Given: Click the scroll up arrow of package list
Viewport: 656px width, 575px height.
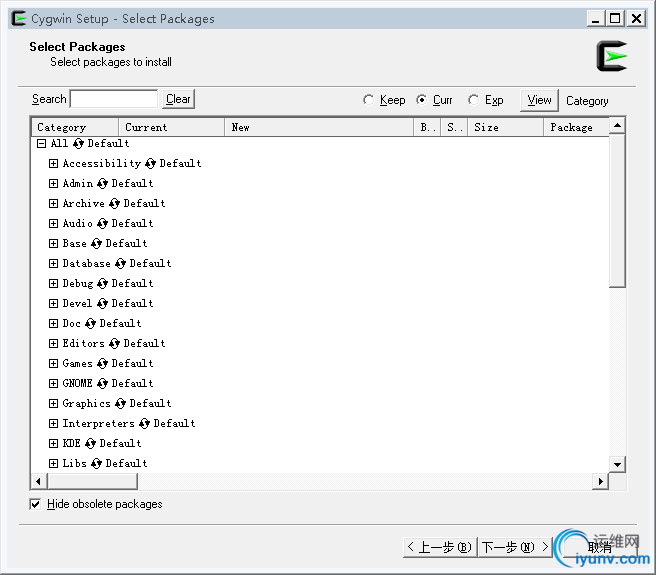Looking at the screenshot, I should (x=617, y=126).
